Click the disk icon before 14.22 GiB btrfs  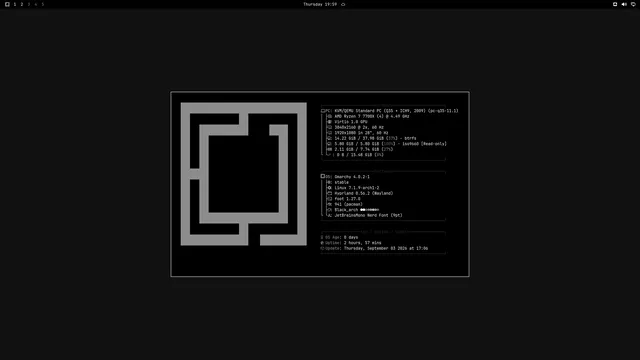[330, 138]
